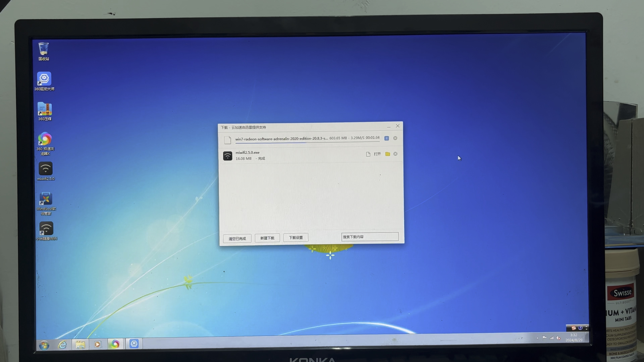Close the 下载 download window

click(x=397, y=126)
